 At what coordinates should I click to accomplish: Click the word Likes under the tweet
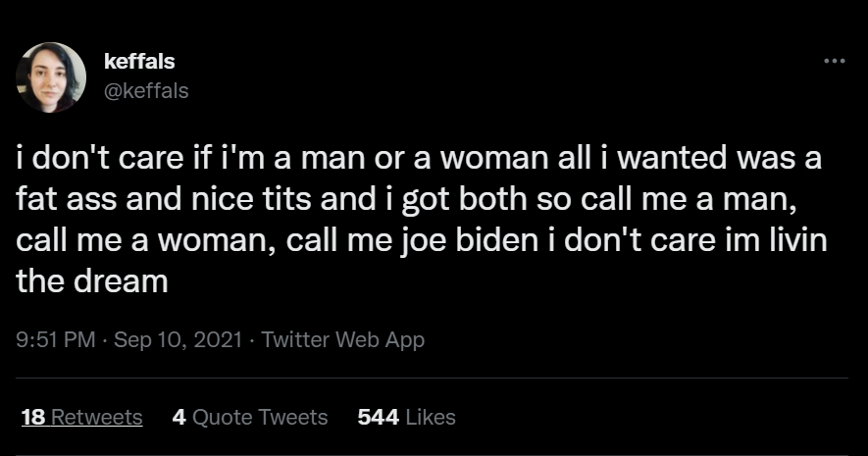(x=430, y=417)
